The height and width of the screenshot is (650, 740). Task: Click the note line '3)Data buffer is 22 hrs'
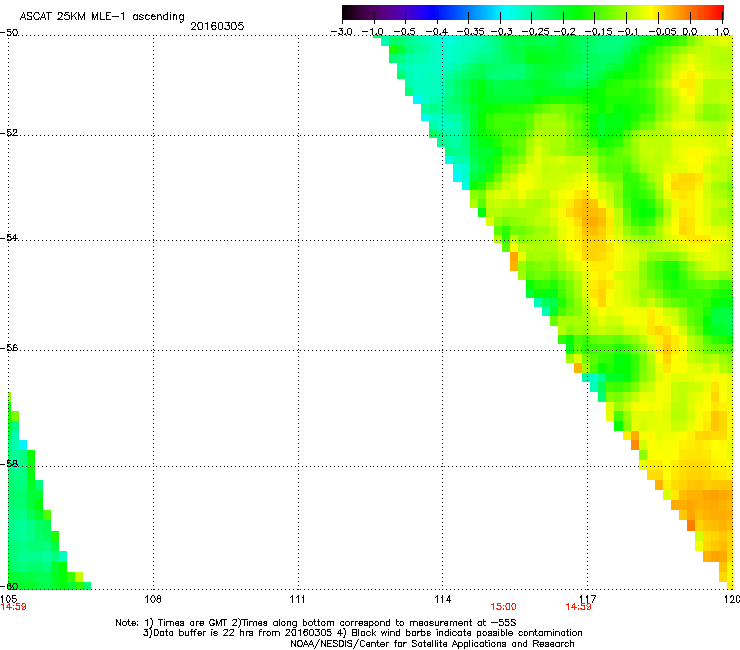362,633
